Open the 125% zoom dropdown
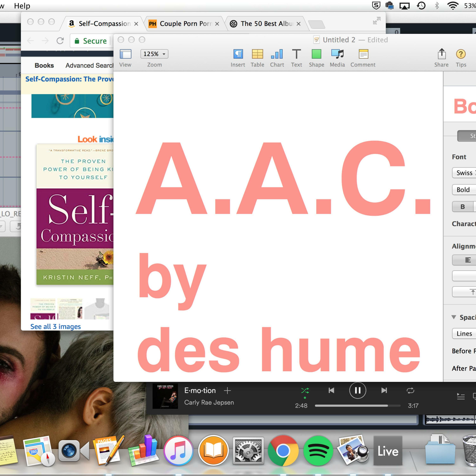Viewport: 476px width, 476px height. click(154, 54)
